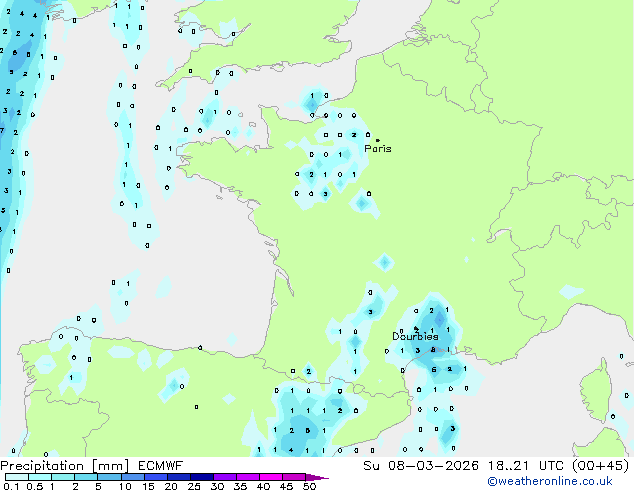Image resolution: width=634 pixels, height=490 pixels.
Task: Click the 35–40 mm legend color swatch
Action: 248,477
